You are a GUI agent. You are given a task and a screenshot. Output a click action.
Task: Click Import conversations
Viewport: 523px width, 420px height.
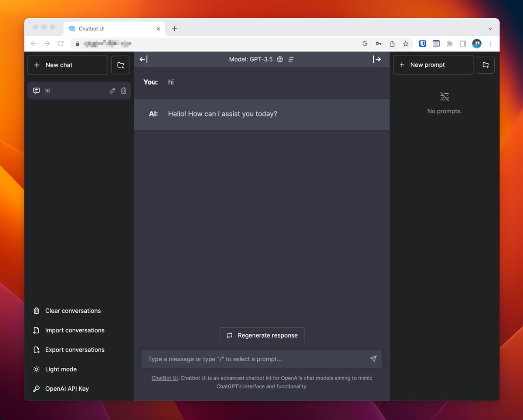point(79,330)
